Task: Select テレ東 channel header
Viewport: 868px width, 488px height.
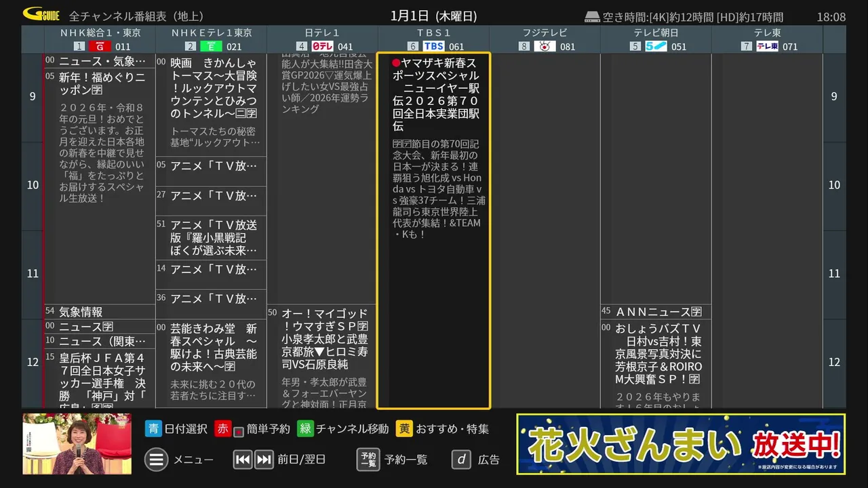Action: tap(768, 40)
